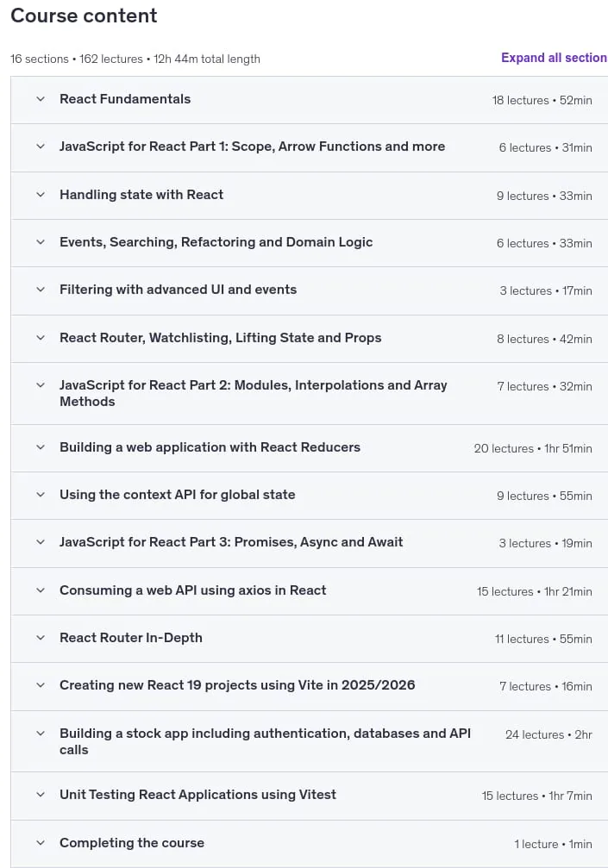Click chevron beside Building a web application
Screen dimensions: 608x868
click(41, 447)
